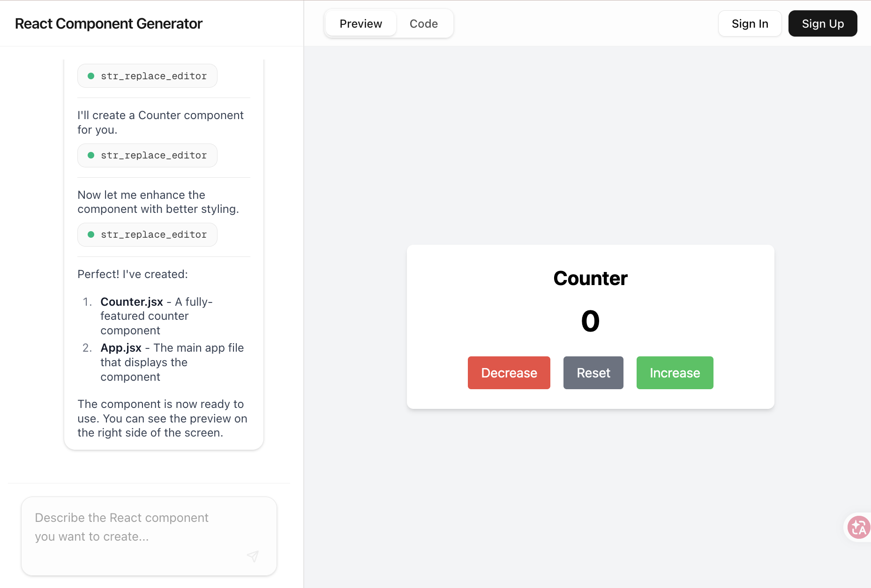This screenshot has width=871, height=588.
Task: Click the Counter.jsx list item text
Action: 132,302
